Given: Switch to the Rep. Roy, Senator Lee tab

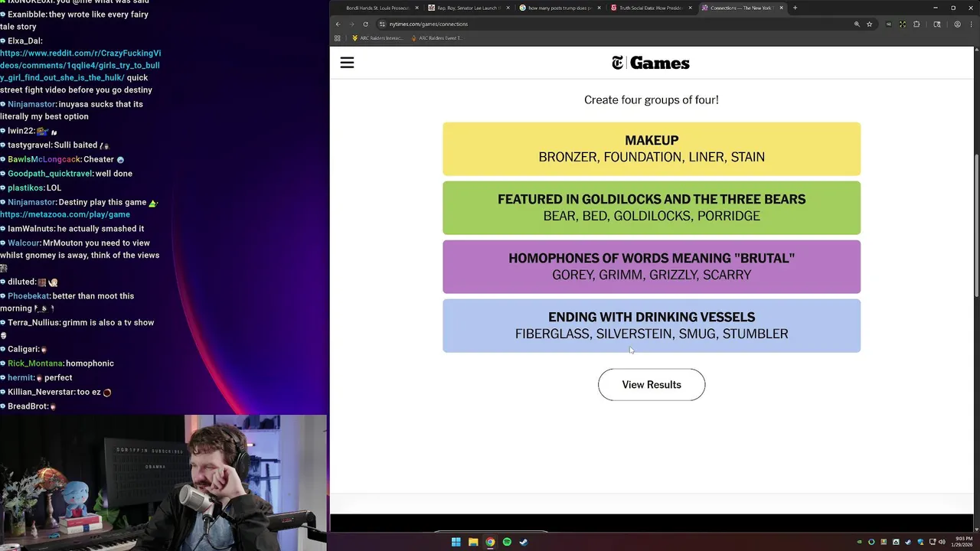Looking at the screenshot, I should [x=467, y=8].
